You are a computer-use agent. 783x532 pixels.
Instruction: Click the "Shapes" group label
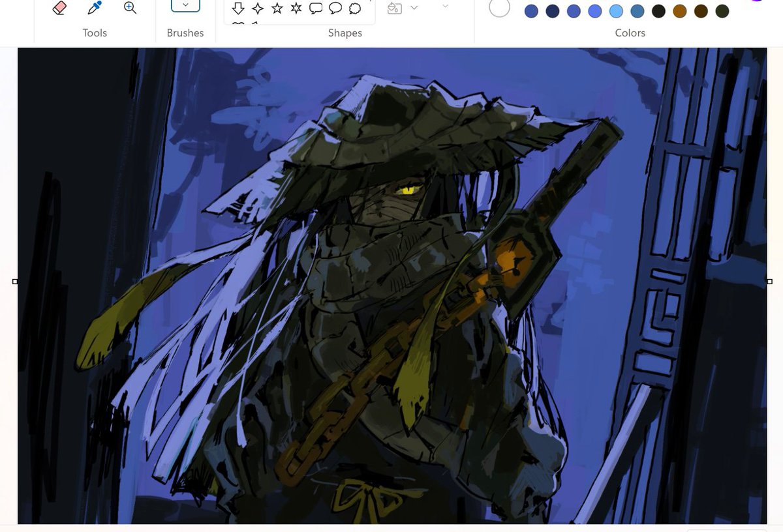345,33
